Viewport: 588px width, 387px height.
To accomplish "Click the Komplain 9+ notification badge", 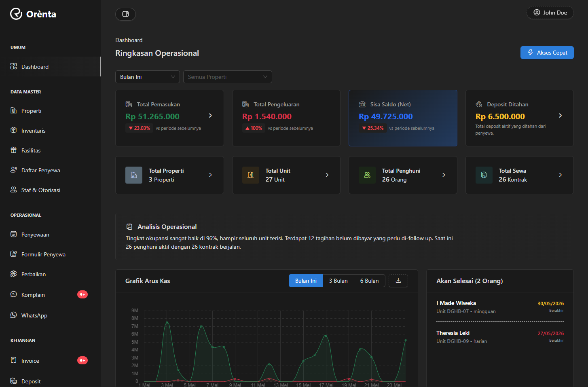I will (82, 294).
